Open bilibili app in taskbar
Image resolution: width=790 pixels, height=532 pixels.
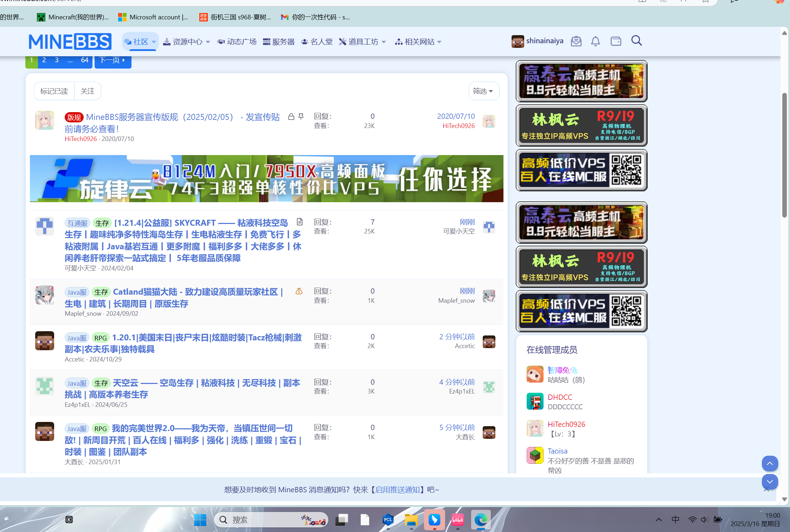pos(457,520)
